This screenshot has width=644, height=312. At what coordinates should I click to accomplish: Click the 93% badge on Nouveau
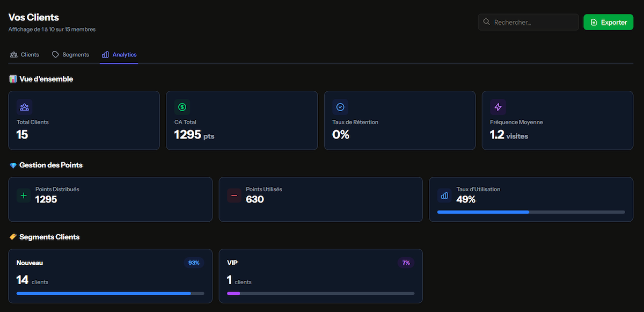click(194, 263)
